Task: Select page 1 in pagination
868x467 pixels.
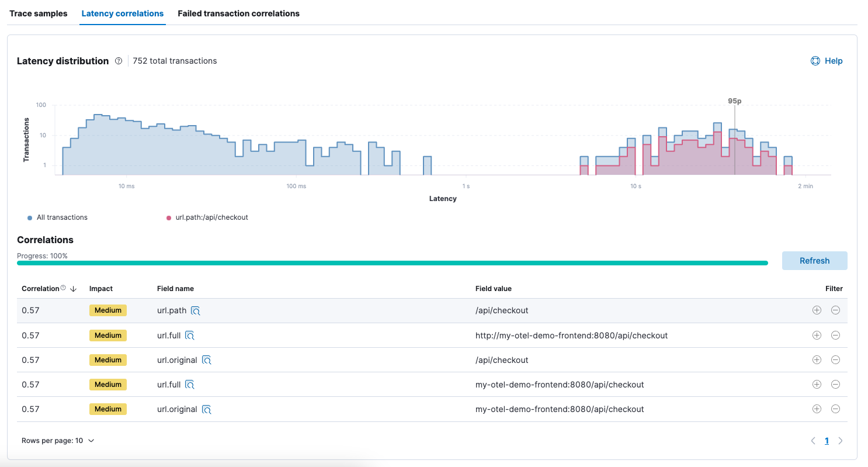Action: [827, 440]
